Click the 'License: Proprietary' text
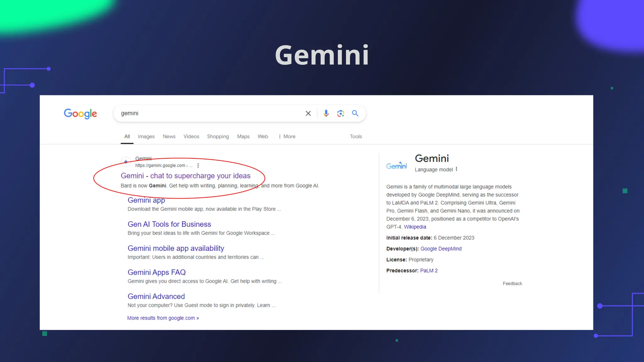 click(410, 260)
